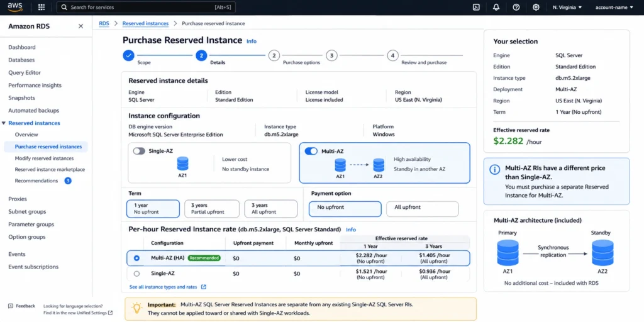Go to step 3 circle in wizard

pyautogui.click(x=331, y=55)
